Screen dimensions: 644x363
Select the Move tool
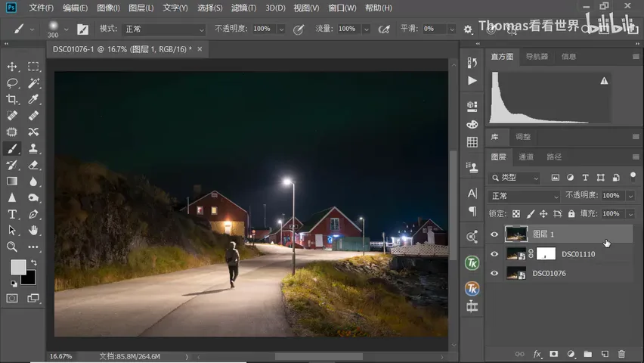coord(12,67)
